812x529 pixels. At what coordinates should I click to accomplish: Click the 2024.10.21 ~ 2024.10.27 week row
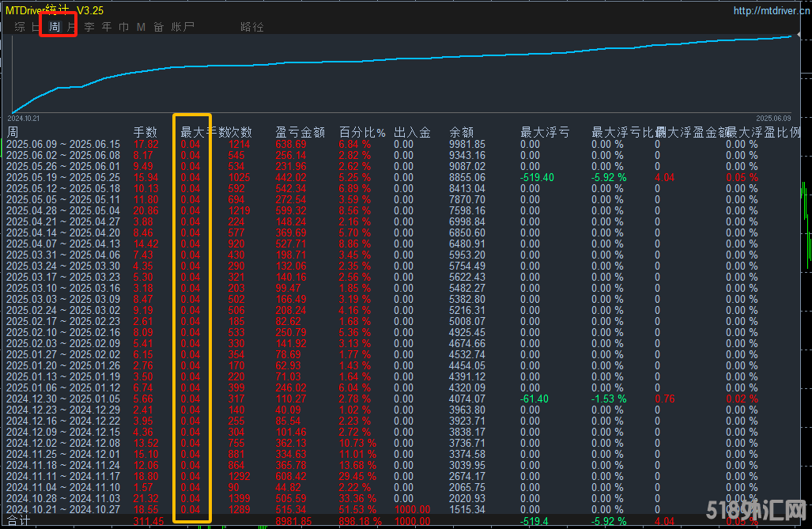click(63, 510)
